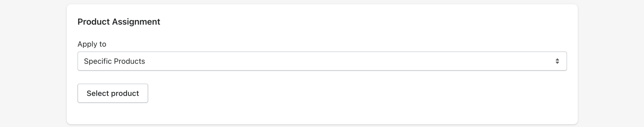Change the Specific Products selection

(x=322, y=61)
